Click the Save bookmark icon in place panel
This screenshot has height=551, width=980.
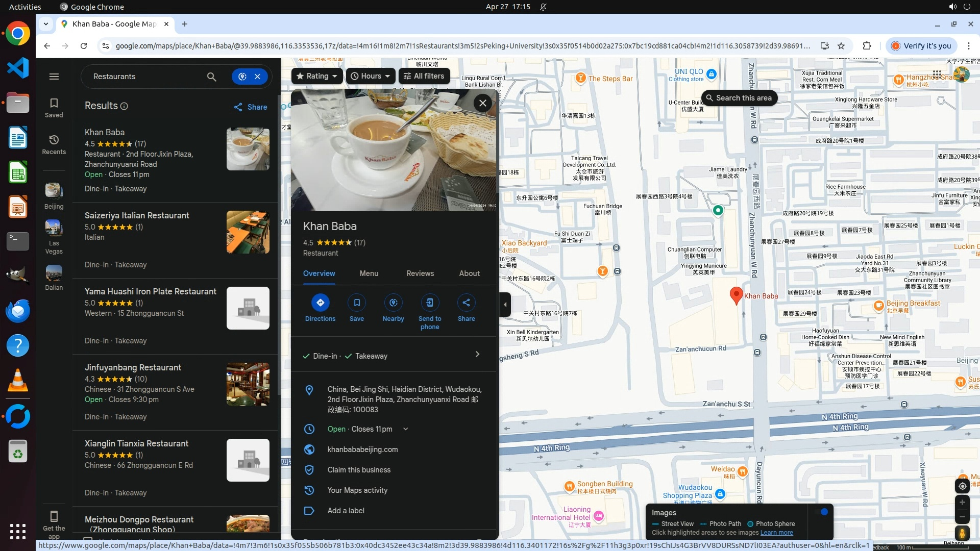point(357,303)
